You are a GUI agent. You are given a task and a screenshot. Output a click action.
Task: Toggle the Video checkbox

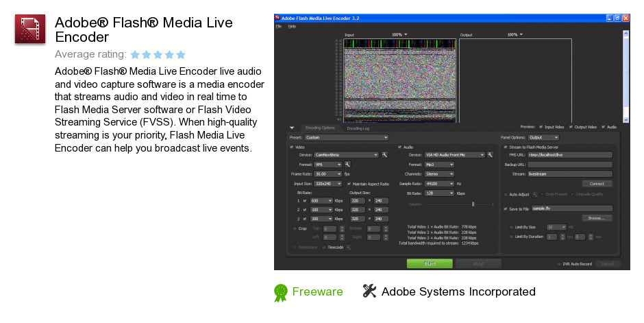(292, 147)
